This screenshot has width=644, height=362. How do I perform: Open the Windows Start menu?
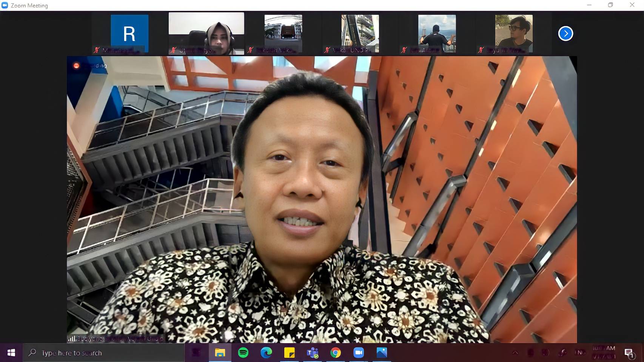tap(11, 353)
